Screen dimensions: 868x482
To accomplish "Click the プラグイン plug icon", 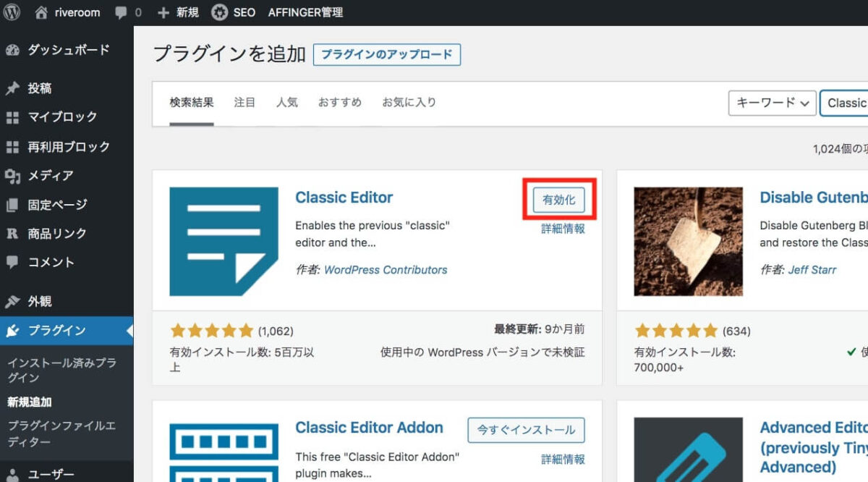I will pyautogui.click(x=12, y=331).
